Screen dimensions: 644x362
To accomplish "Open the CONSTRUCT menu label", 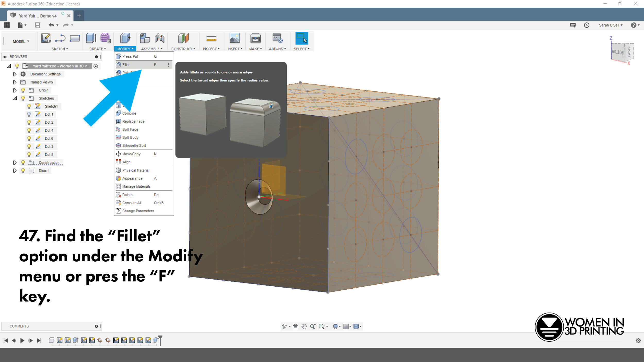I will point(183,49).
